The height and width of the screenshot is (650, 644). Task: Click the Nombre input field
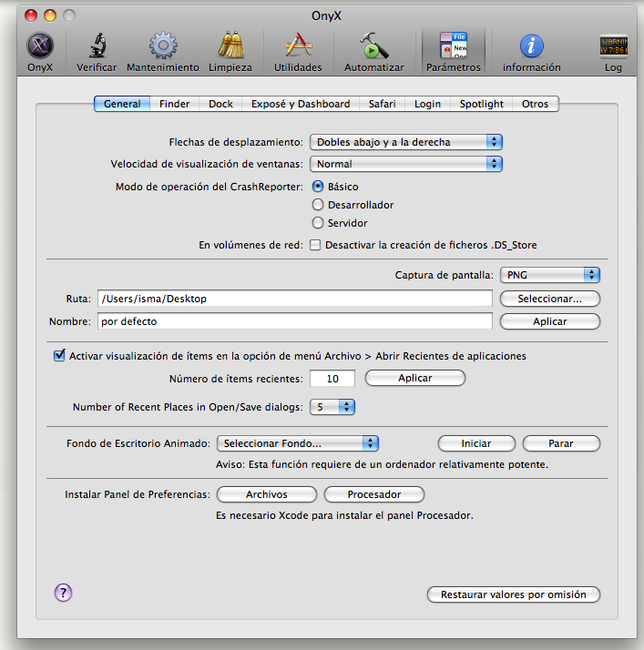coord(295,321)
